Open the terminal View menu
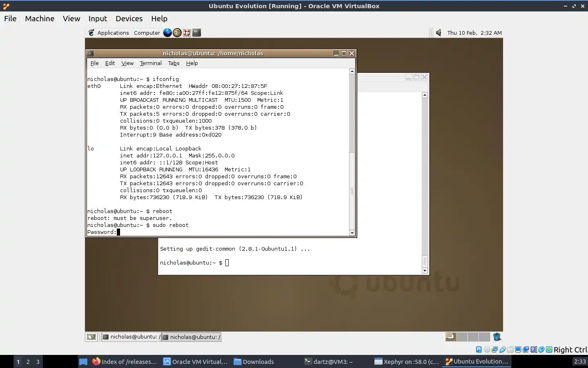Screen dimensions: 588x368 (127, 63)
